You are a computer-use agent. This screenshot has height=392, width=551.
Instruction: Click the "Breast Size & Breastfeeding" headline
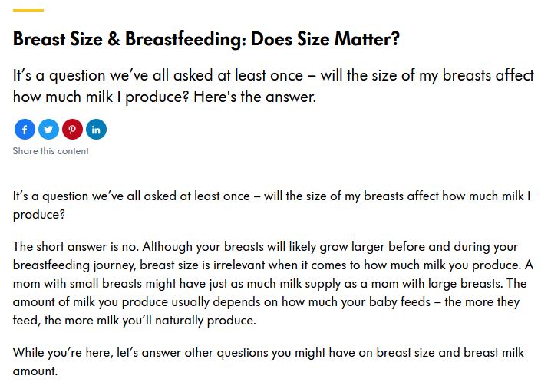(x=130, y=38)
